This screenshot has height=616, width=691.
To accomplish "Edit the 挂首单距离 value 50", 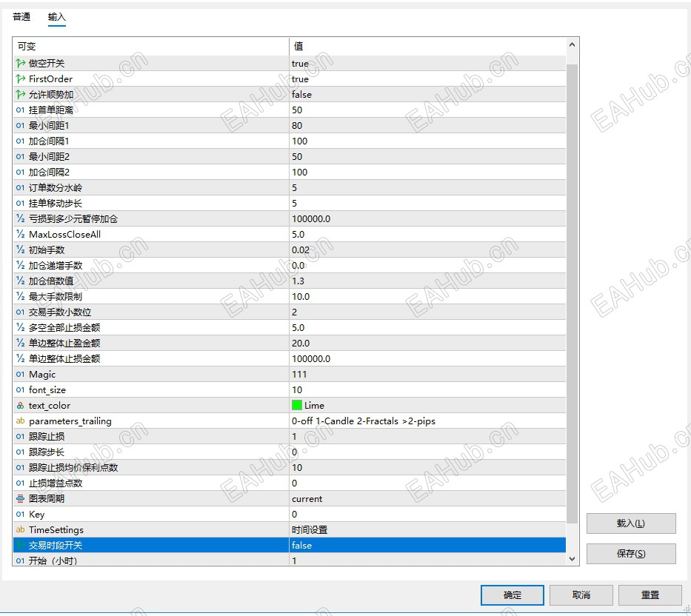I will [x=427, y=110].
